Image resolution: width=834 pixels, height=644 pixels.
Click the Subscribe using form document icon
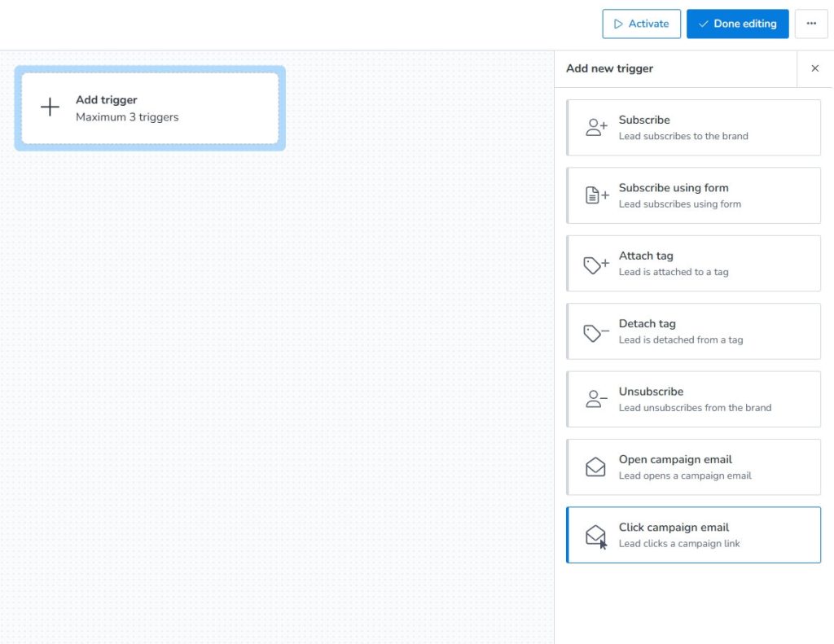pyautogui.click(x=596, y=195)
